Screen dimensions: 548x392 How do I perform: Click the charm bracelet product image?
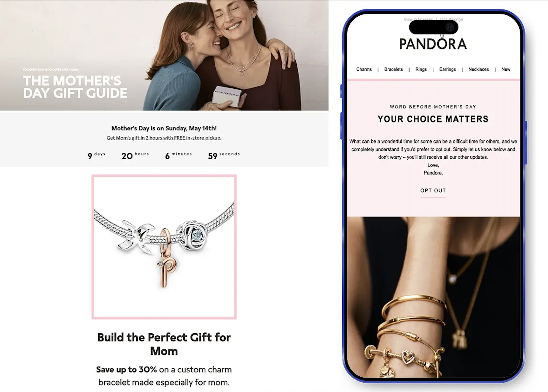coord(164,247)
